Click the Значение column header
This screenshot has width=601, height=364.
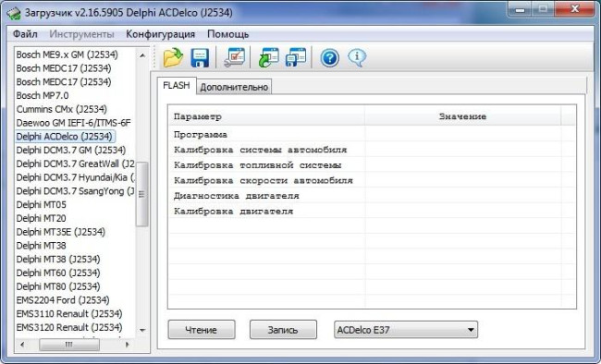[x=462, y=116]
